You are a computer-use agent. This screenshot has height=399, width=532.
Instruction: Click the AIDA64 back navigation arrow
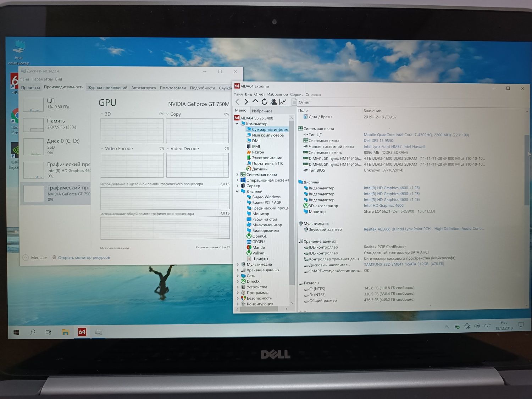(237, 102)
